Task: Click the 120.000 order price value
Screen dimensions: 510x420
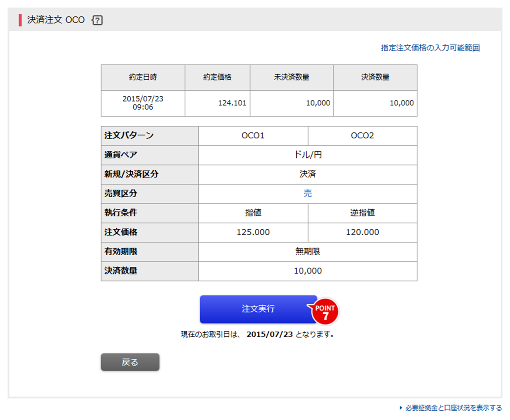Action: pyautogui.click(x=362, y=232)
